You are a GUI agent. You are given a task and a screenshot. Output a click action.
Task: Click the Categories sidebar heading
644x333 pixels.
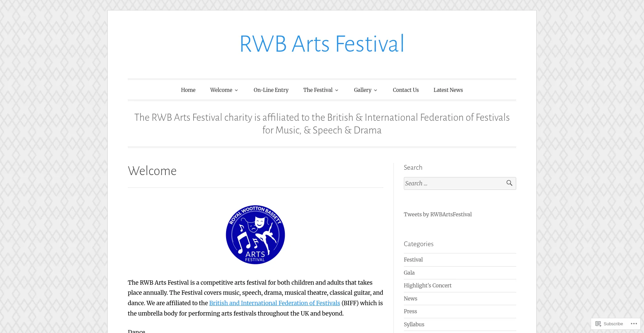point(419,244)
